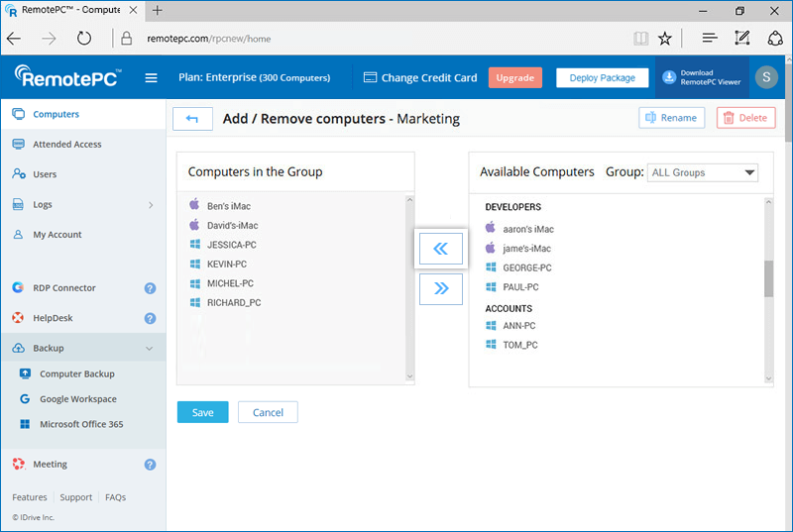
Task: Expand the Logs sidebar submenu
Action: click(x=151, y=205)
